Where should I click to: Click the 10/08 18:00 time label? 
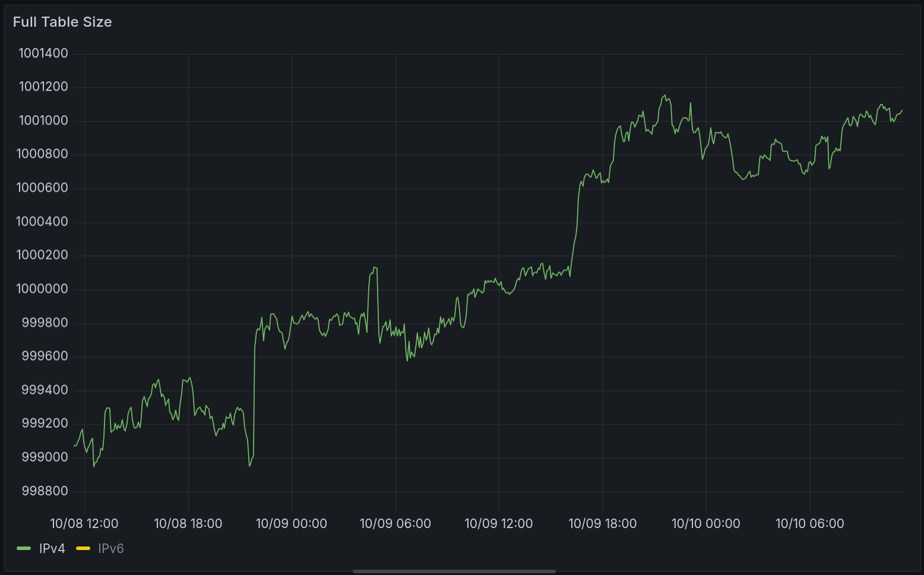click(x=188, y=523)
